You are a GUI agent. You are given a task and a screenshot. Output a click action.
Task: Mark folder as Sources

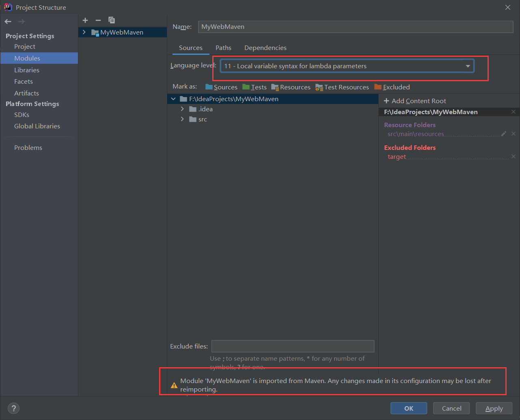(221, 87)
